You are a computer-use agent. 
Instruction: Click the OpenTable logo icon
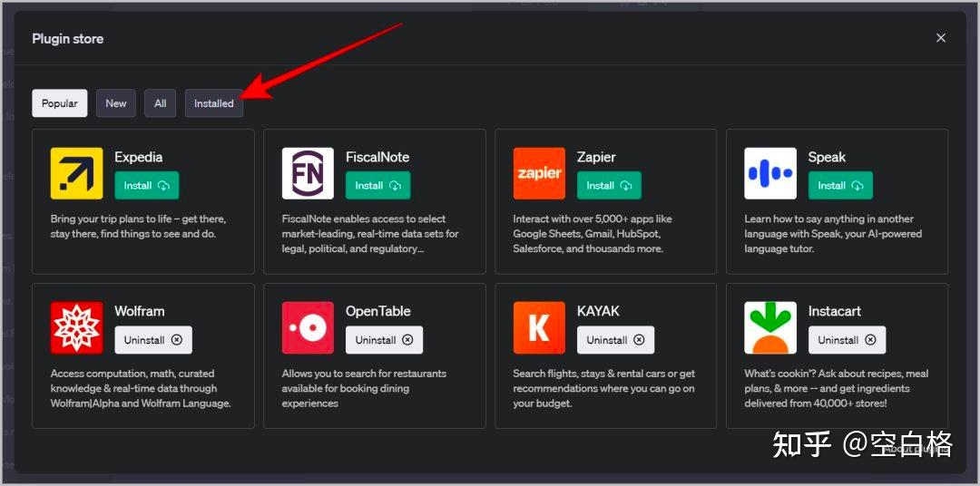click(309, 328)
